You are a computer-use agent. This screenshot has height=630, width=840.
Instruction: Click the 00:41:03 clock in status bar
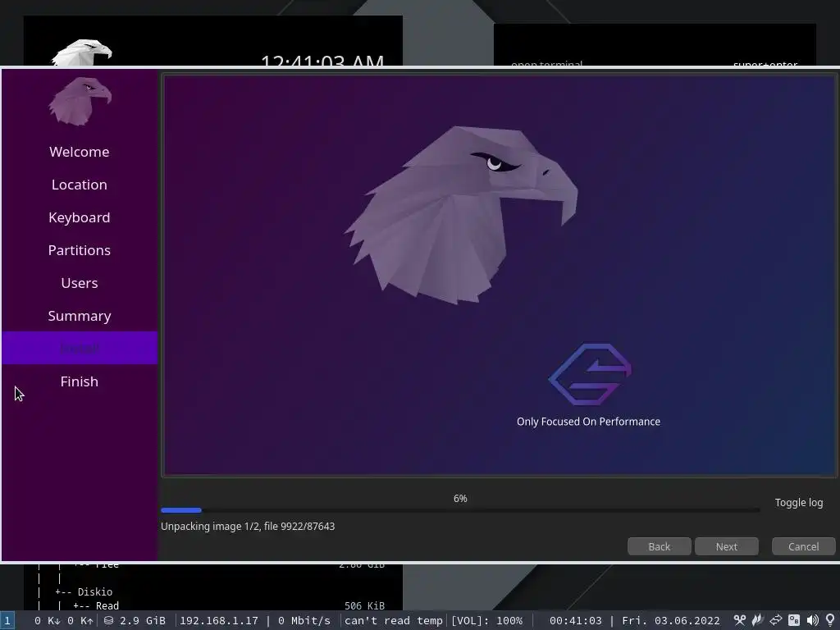575,620
